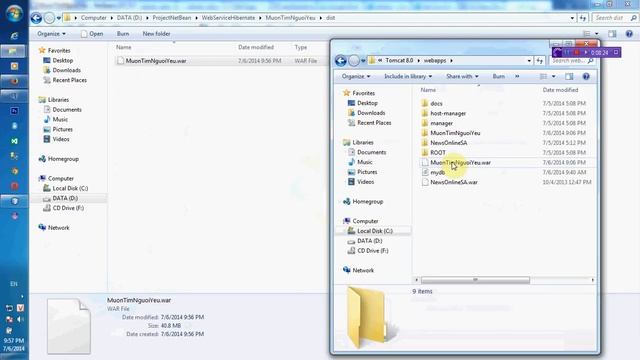Click Open button in dist toolbar

(x=92, y=34)
